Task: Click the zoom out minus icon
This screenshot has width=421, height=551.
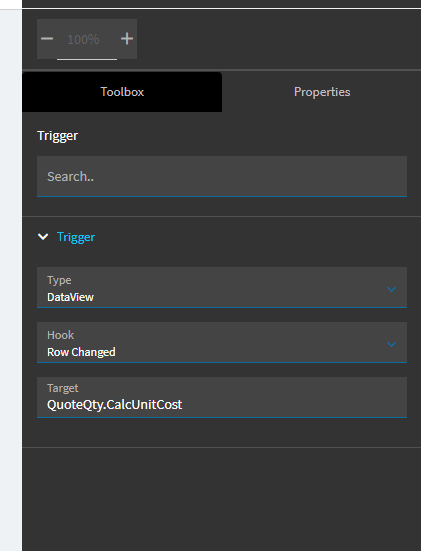Action: 47,39
